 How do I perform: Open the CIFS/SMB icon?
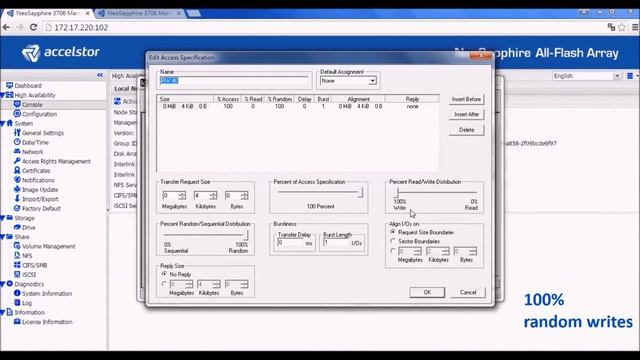click(x=17, y=265)
